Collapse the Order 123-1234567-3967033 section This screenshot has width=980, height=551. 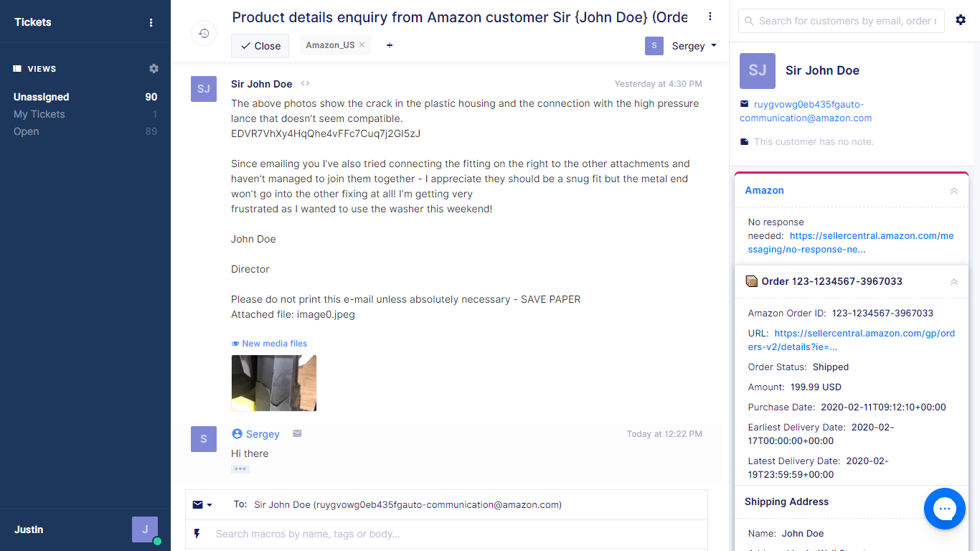point(954,282)
